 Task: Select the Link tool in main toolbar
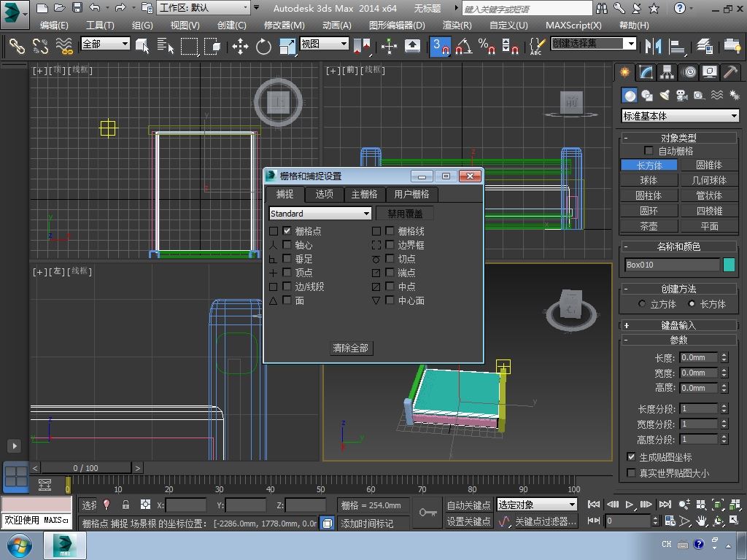[17, 46]
